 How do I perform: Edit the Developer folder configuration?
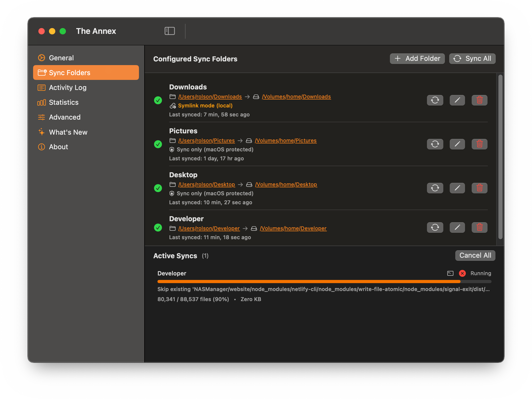coord(457,228)
